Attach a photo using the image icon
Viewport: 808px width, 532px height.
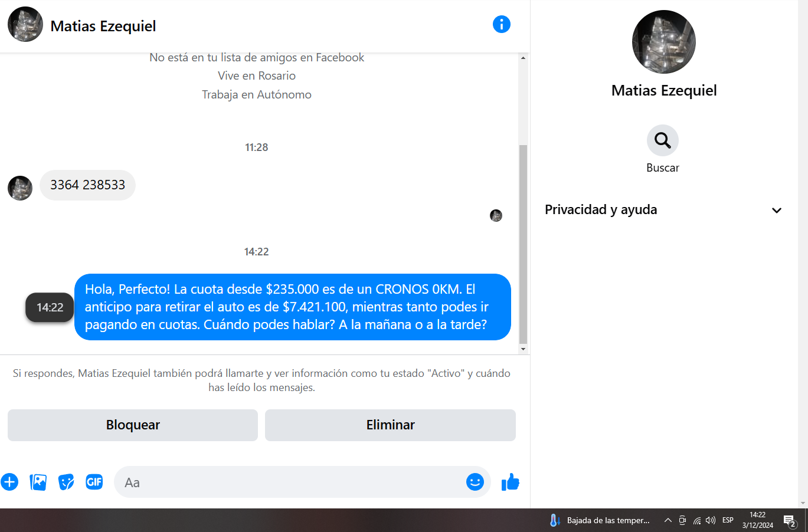click(38, 482)
